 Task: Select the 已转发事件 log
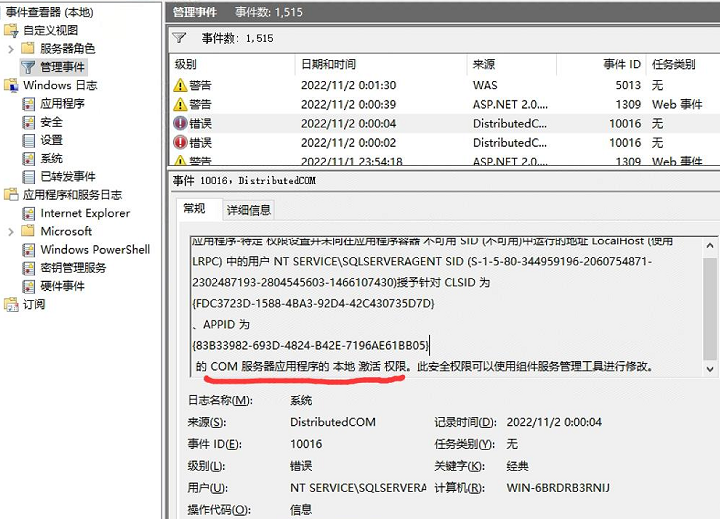coord(68,177)
